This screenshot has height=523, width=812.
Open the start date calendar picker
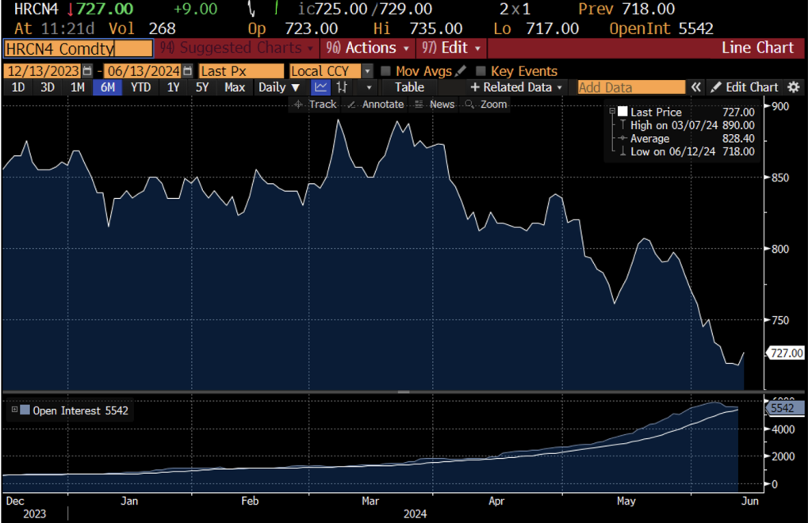[x=87, y=71]
